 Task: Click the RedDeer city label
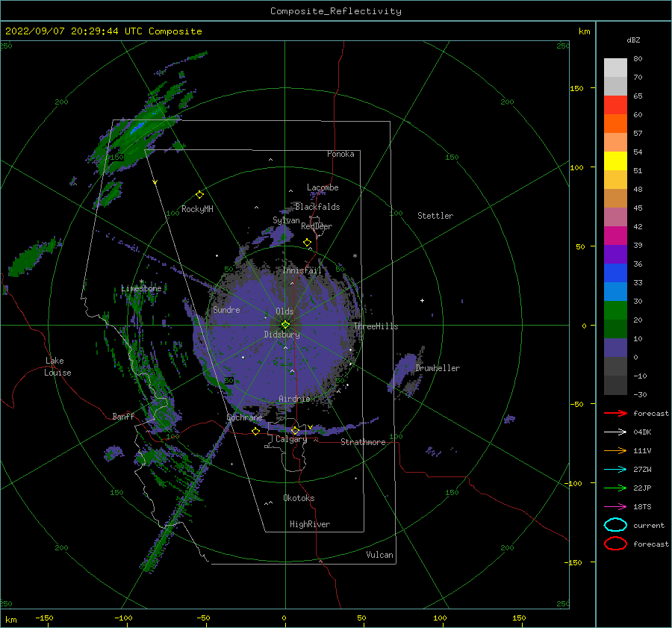(317, 226)
